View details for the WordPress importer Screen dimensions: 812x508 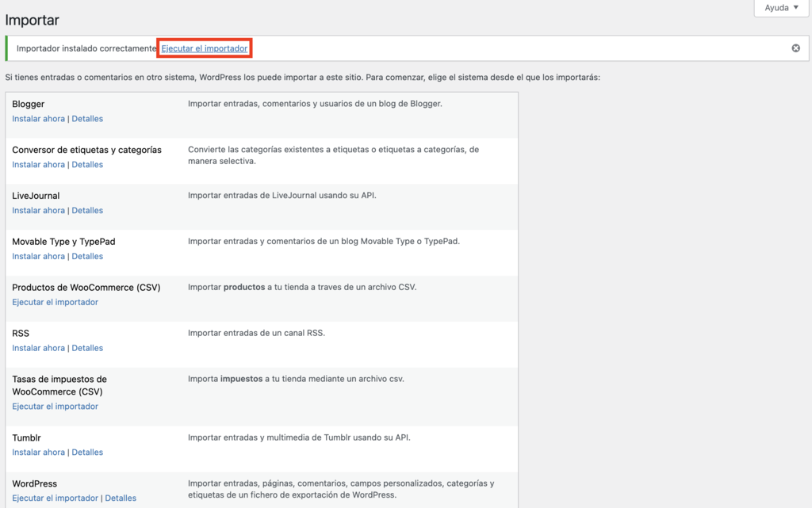point(121,498)
